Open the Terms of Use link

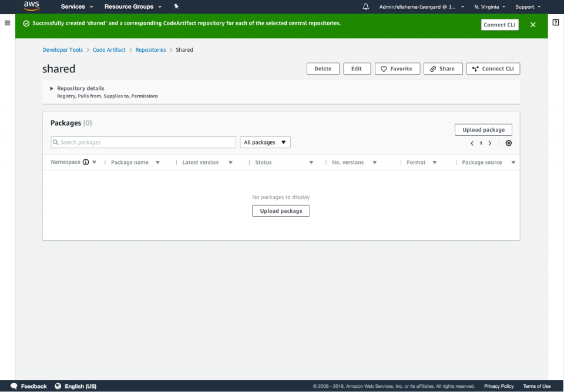point(536,386)
